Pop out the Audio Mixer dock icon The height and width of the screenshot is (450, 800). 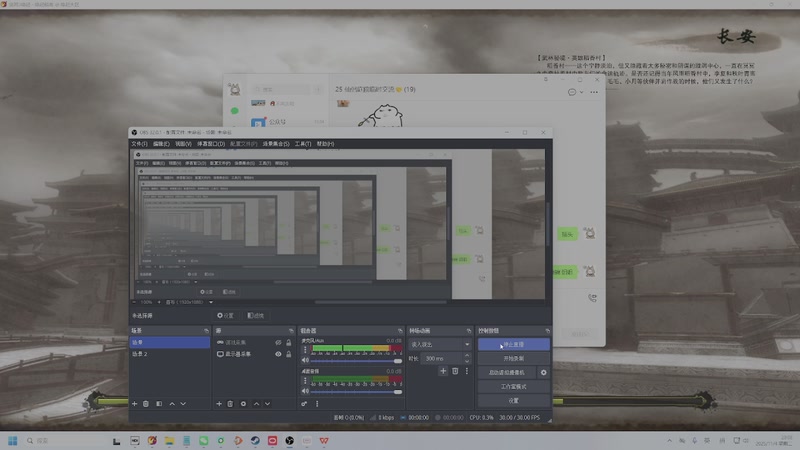coord(400,331)
